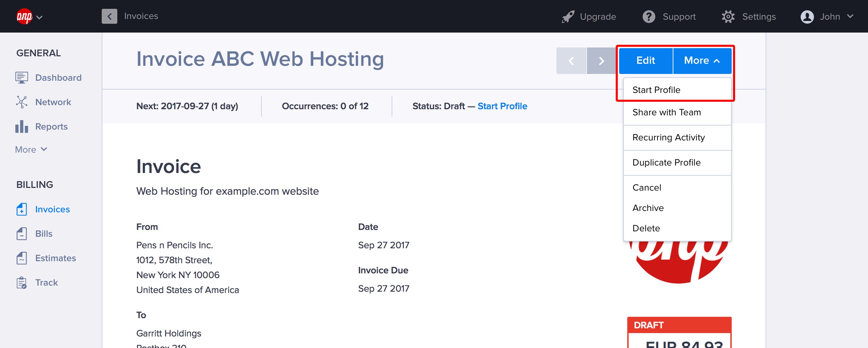The width and height of the screenshot is (868, 348).
Task: Choose Share with Team from menu
Action: 667,112
